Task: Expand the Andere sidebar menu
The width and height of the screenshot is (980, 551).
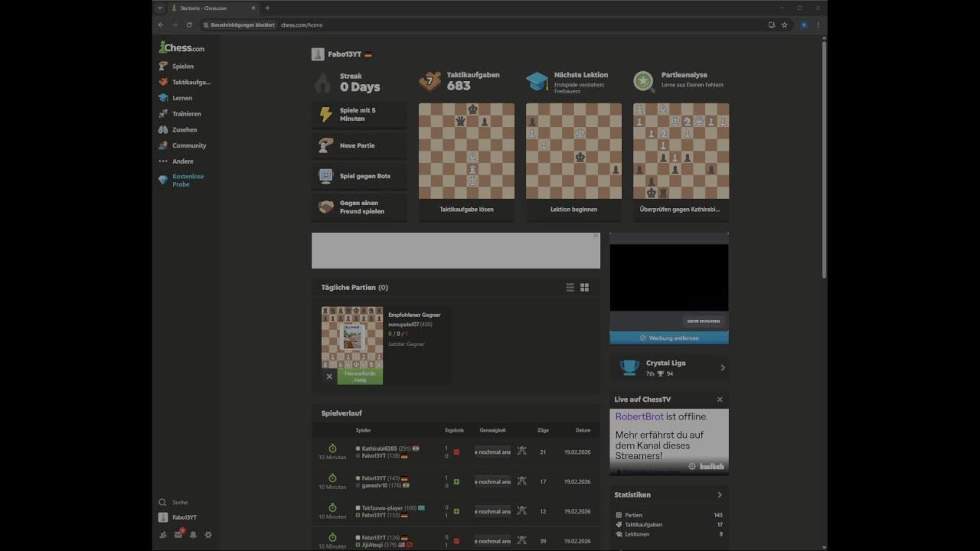Action: point(176,161)
